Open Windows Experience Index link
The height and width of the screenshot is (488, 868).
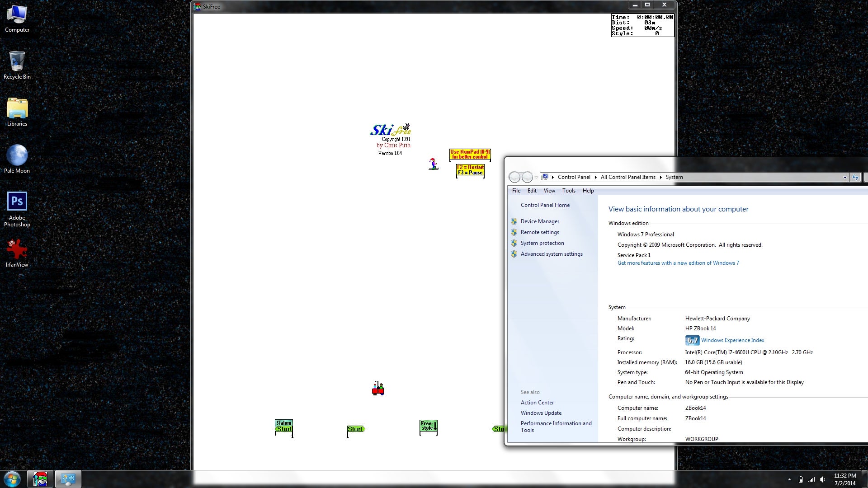coord(732,340)
